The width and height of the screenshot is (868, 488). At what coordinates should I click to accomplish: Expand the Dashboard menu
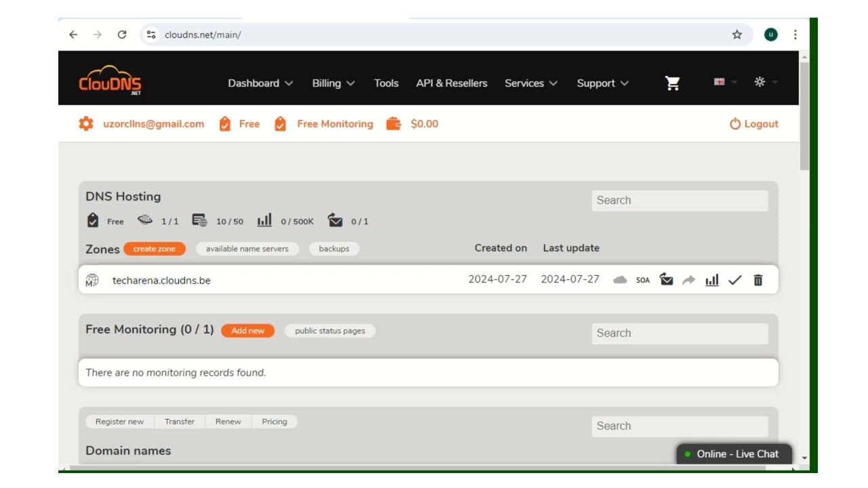pos(260,83)
